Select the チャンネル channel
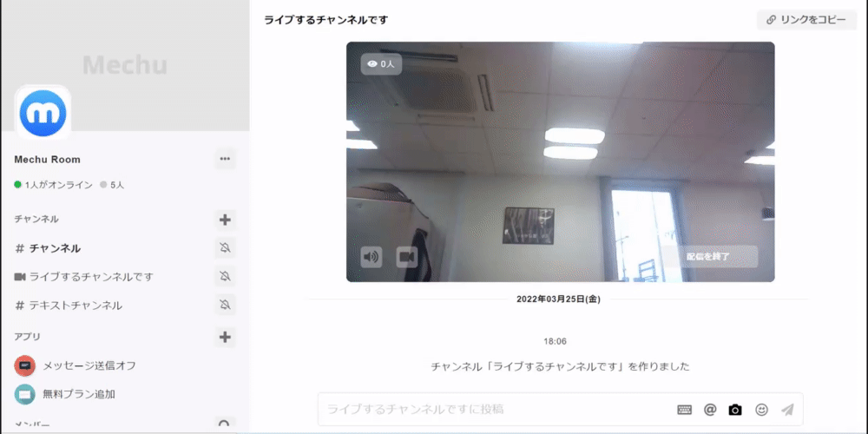The height and width of the screenshot is (434, 868). click(x=55, y=248)
